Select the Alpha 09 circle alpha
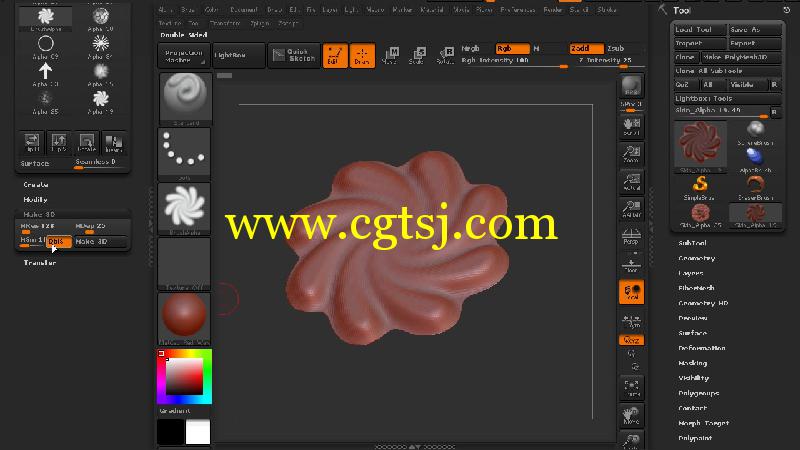The image size is (800, 450). coord(45,44)
